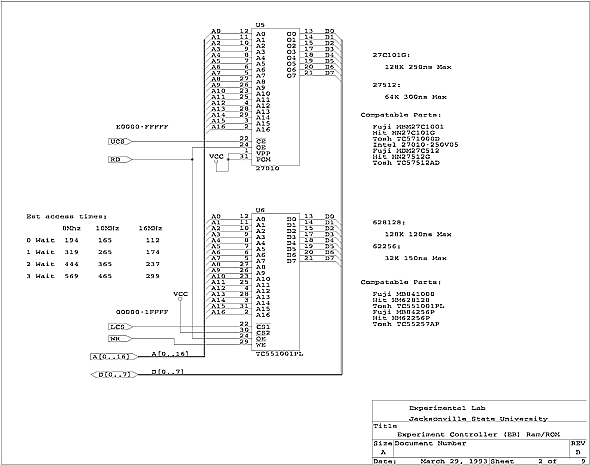This screenshot has height=465, width=590.
Task: Select the D[0..7] data bus port
Action: pos(114,374)
